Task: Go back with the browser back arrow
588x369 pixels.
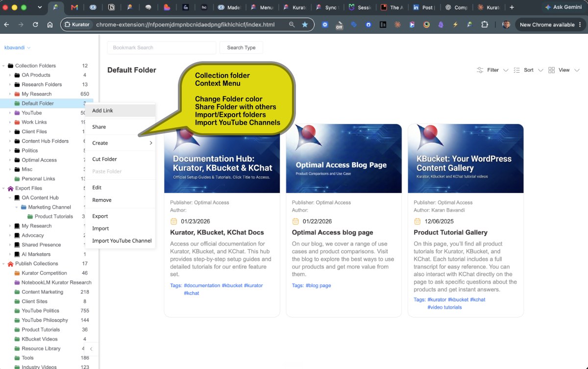Action: [7, 25]
